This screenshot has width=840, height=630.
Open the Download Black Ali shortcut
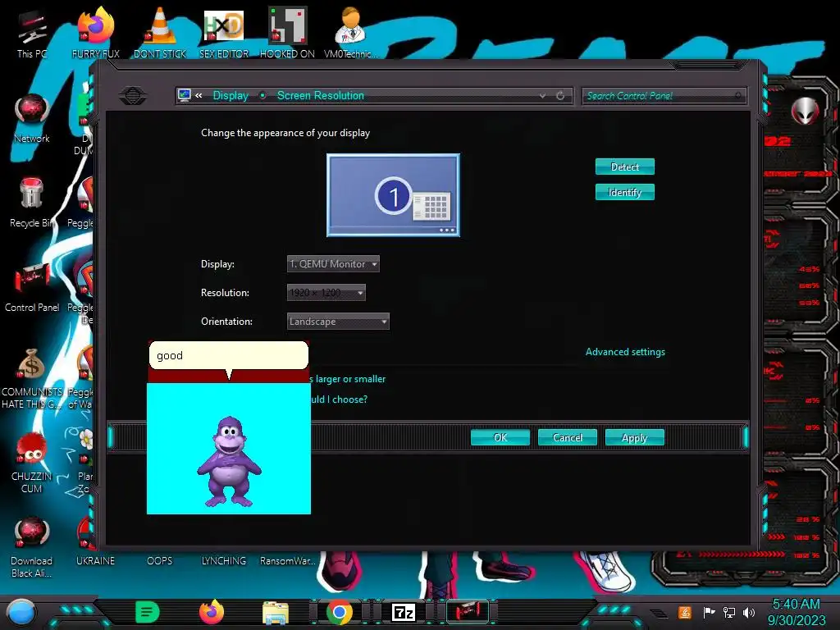tap(32, 547)
